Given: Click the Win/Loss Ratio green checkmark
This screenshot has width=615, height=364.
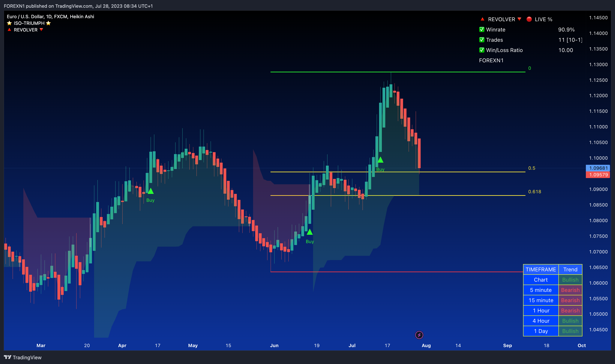Looking at the screenshot, I should point(482,50).
